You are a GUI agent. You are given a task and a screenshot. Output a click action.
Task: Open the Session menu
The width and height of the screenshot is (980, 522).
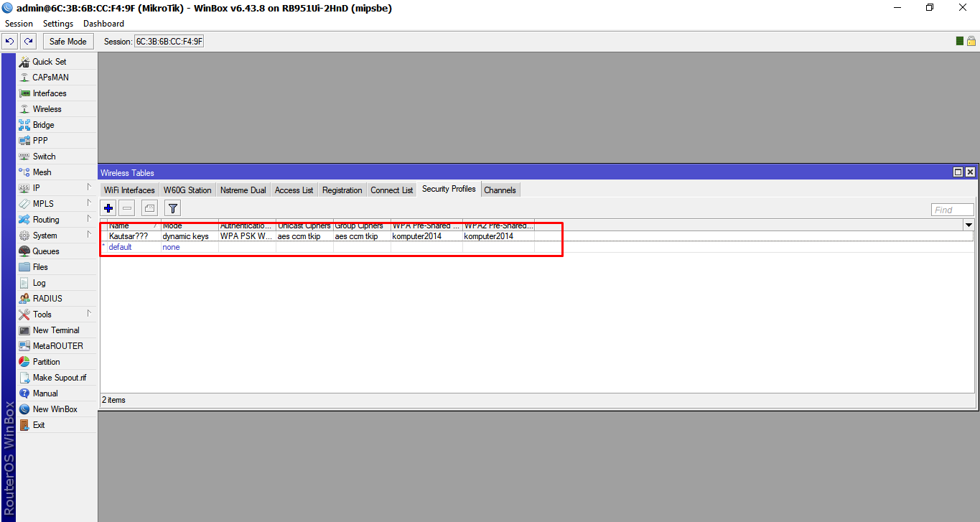(18, 23)
